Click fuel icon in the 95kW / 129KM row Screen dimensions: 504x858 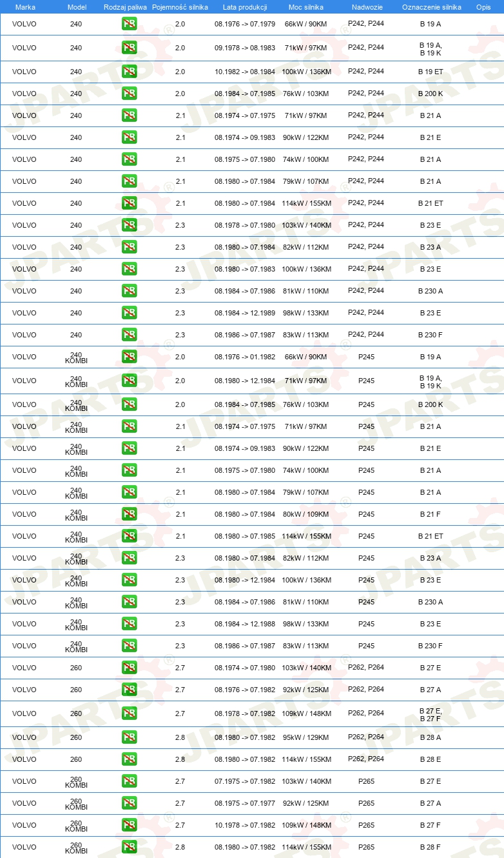click(130, 737)
